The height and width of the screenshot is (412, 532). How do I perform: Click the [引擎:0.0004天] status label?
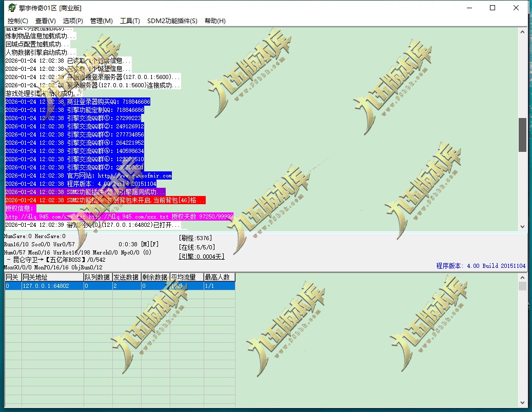(x=202, y=257)
